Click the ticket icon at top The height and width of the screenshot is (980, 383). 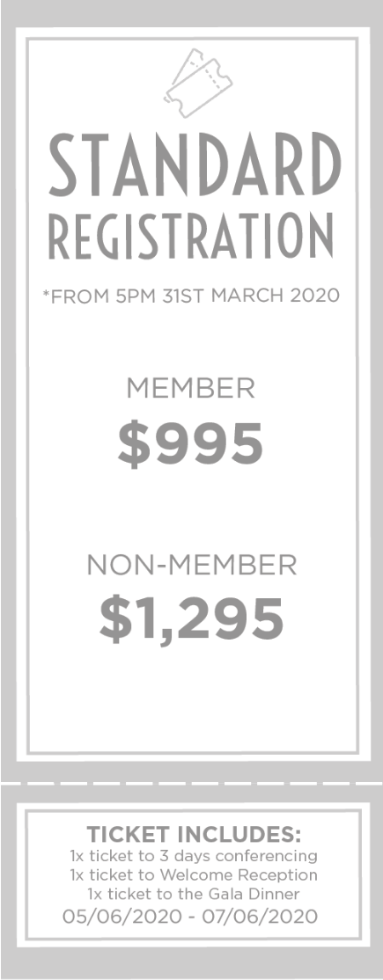198,84
